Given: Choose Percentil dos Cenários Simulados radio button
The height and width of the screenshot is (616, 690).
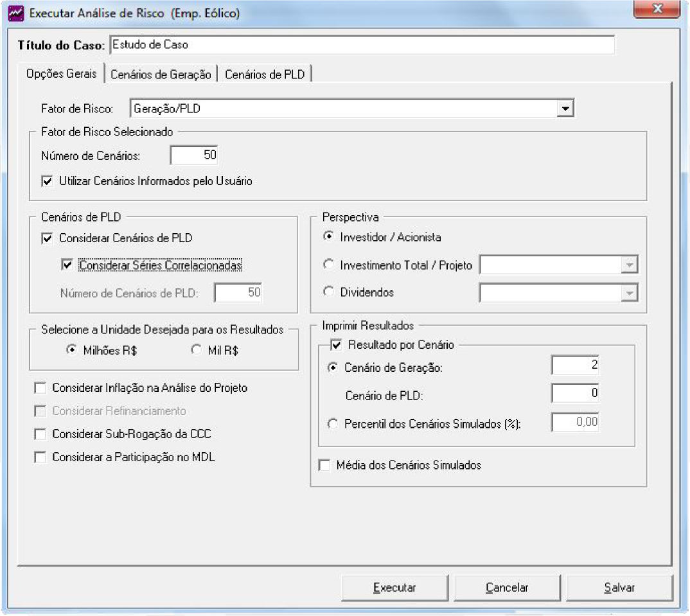Looking at the screenshot, I should point(332,424).
